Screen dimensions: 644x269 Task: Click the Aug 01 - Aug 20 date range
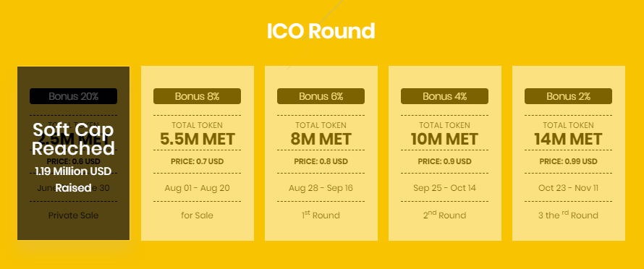coord(197,188)
